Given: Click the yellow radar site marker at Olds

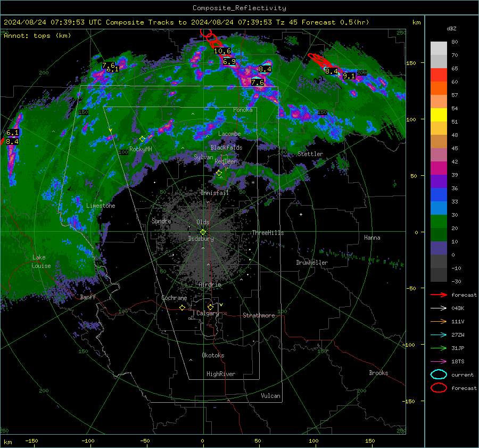Looking at the screenshot, I should click(203, 232).
